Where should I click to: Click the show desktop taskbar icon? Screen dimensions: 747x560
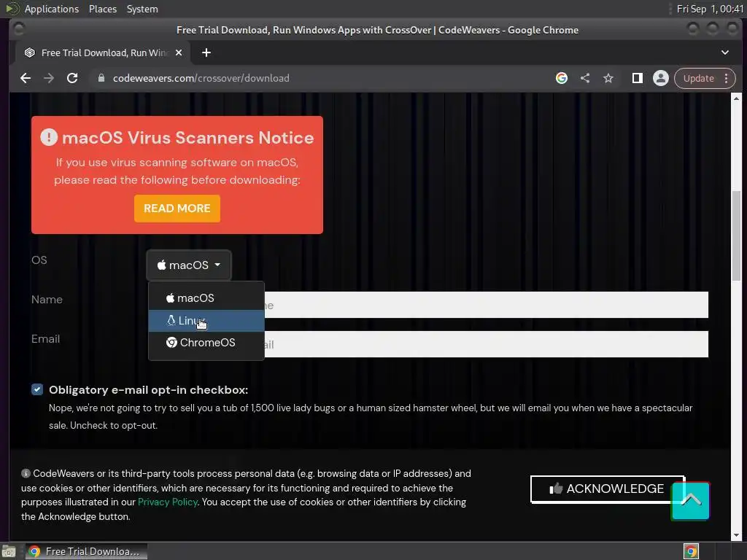pos(9,551)
